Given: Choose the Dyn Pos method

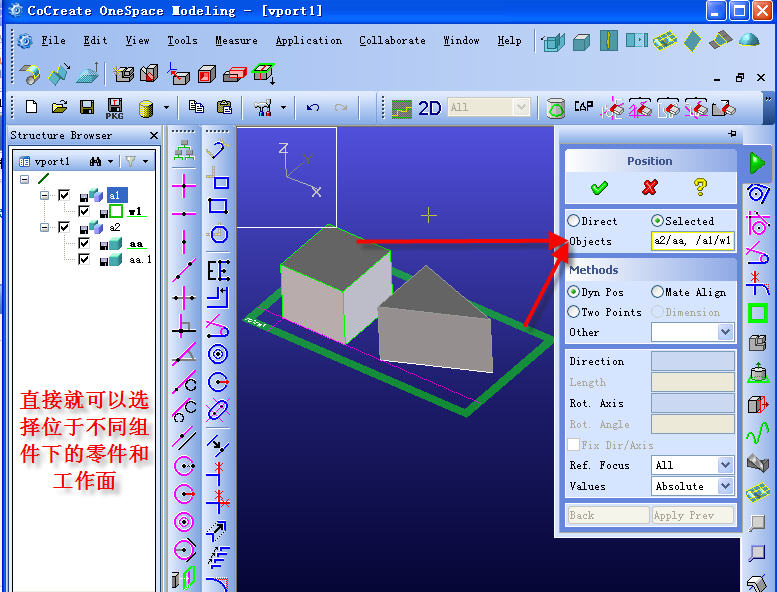Looking at the screenshot, I should point(573,292).
